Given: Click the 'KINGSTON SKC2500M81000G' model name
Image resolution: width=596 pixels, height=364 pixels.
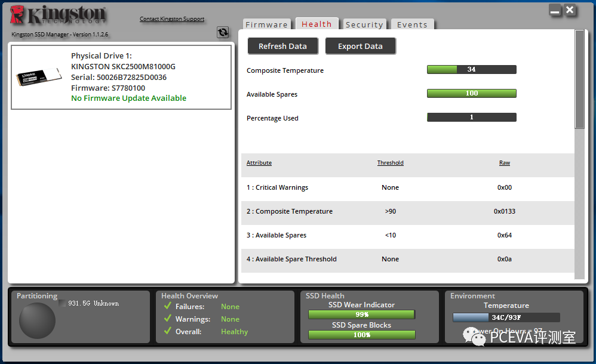Looking at the screenshot, I should pyautogui.click(x=123, y=66).
